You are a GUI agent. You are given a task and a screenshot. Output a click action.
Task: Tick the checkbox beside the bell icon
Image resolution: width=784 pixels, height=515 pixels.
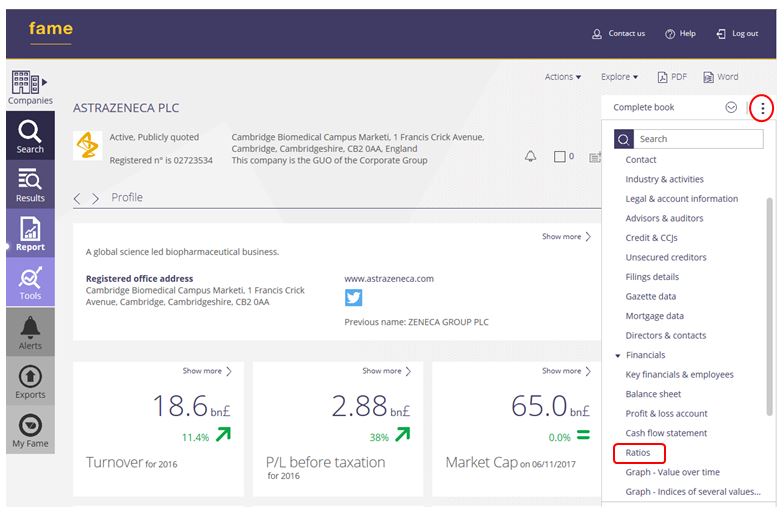(x=560, y=156)
